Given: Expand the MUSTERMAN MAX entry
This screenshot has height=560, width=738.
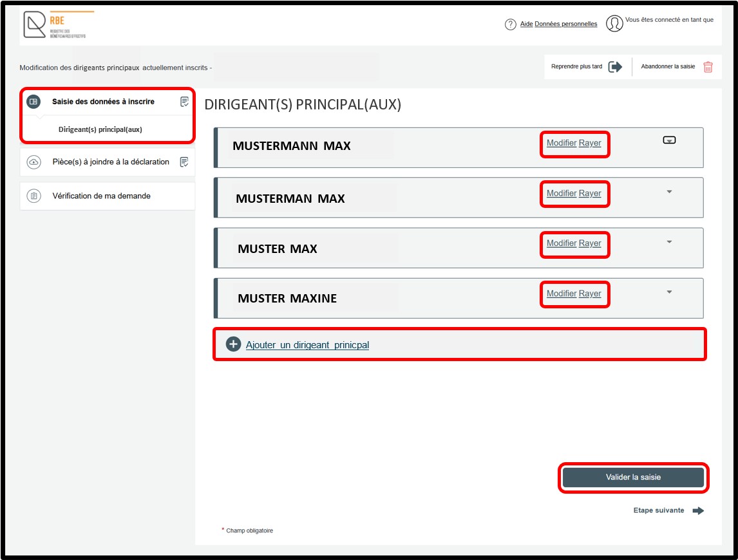Looking at the screenshot, I should pos(669,192).
